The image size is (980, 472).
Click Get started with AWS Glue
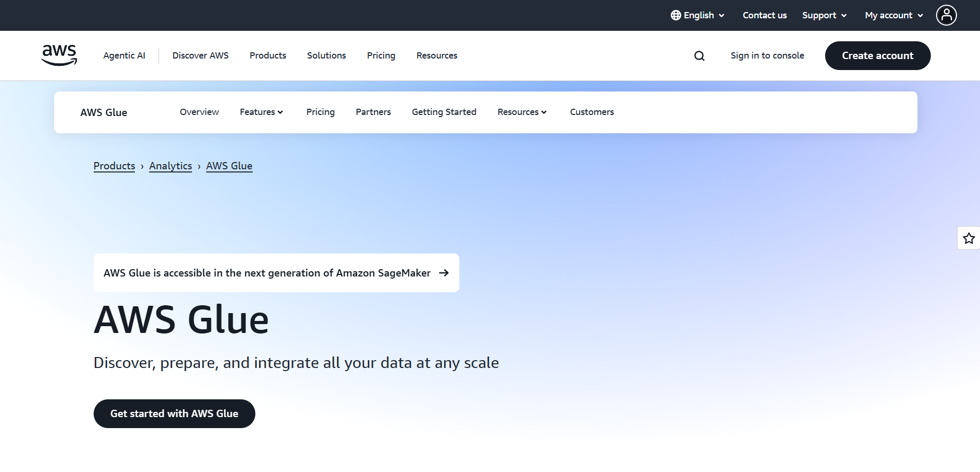point(174,413)
